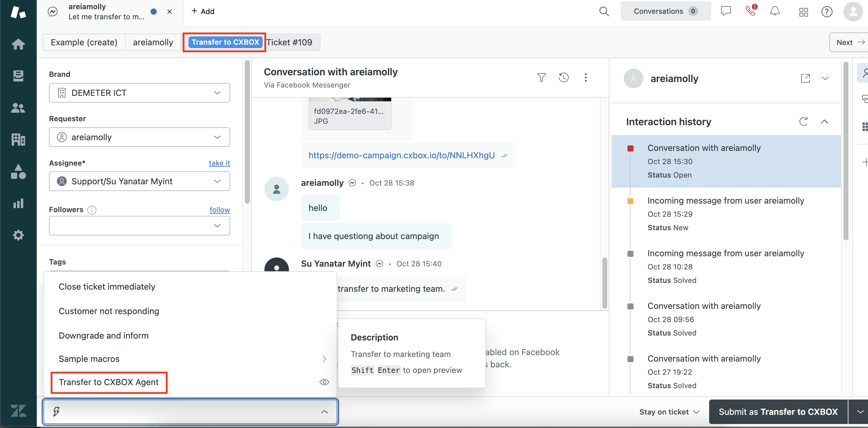Open conversation three-dot options menu
Screen dimensions: 868x428
pos(586,77)
